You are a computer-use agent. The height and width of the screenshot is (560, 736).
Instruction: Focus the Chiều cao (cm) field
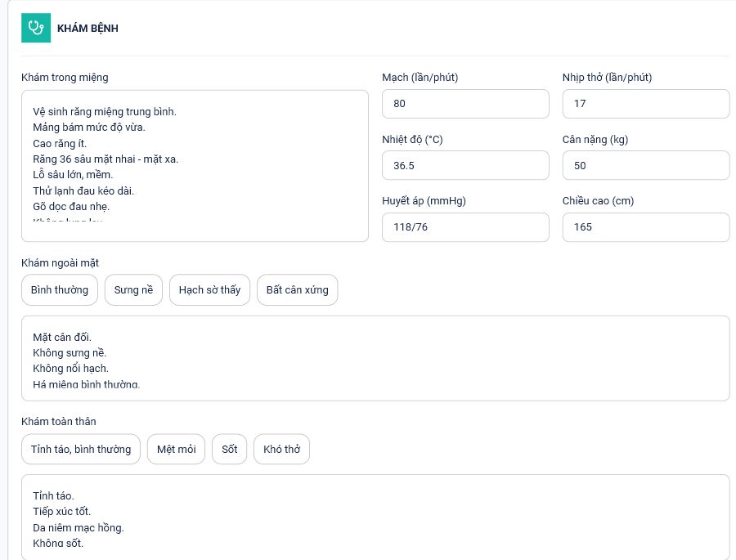tap(646, 227)
